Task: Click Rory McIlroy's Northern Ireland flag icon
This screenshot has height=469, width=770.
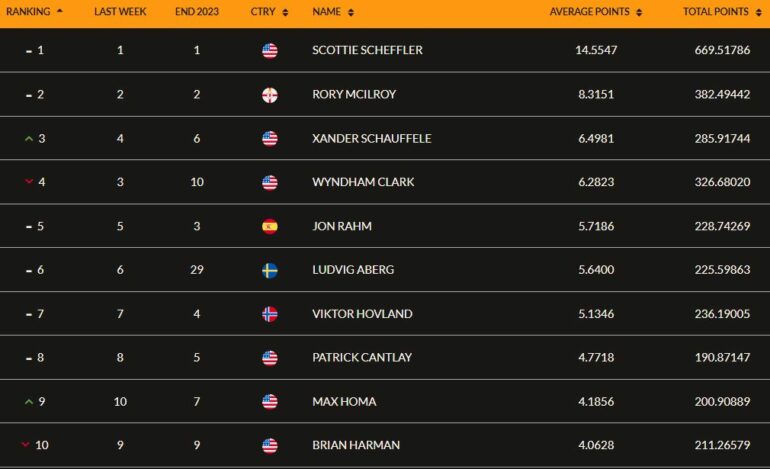Action: (x=270, y=95)
